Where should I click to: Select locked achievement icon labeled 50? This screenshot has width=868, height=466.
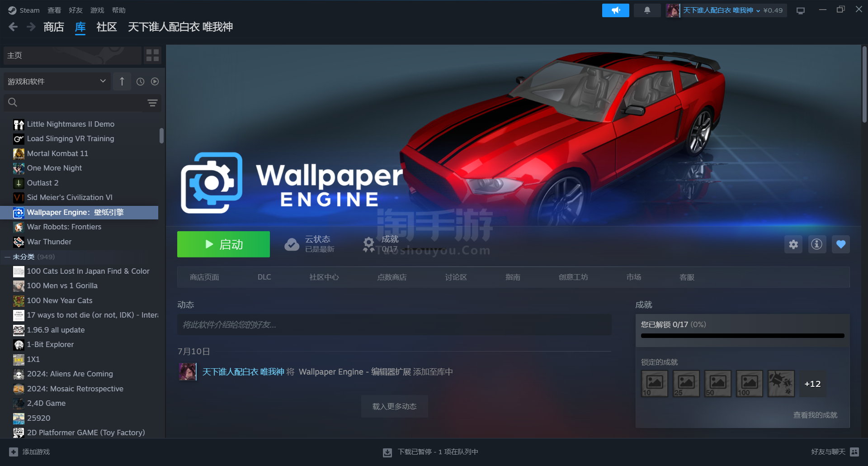(718, 384)
